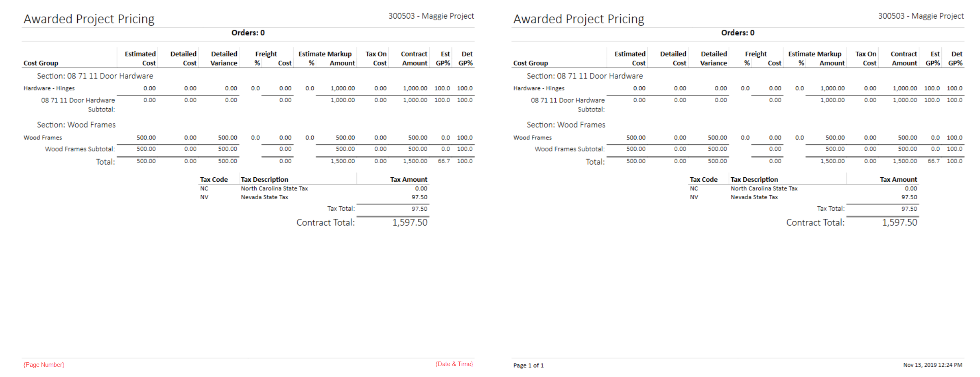The image size is (980, 377).
Task: Click Orders: 0 in the right report
Action: 738,33
